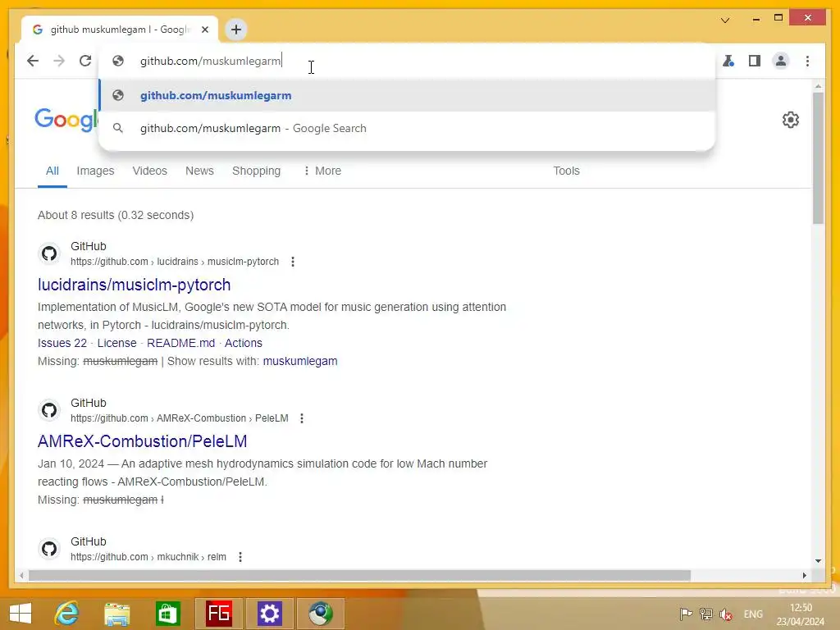The width and height of the screenshot is (840, 630).
Task: Open the FG application on the taskbar
Action: coord(218,614)
